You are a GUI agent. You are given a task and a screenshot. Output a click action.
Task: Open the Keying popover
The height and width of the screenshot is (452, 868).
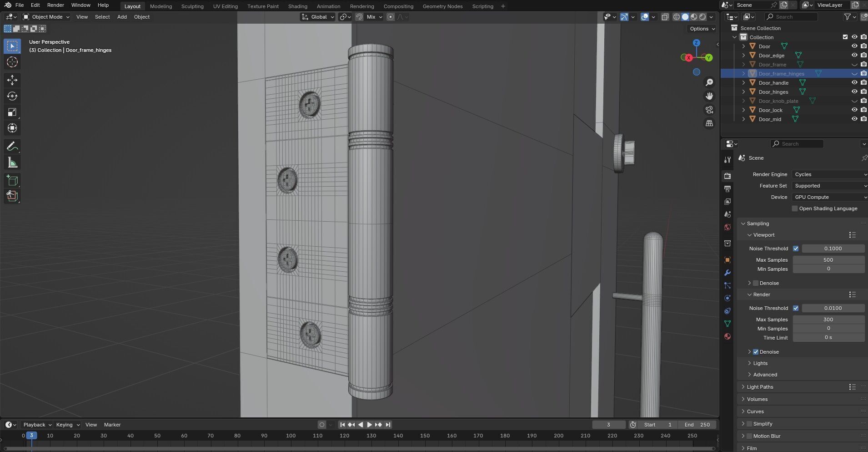[67, 425]
